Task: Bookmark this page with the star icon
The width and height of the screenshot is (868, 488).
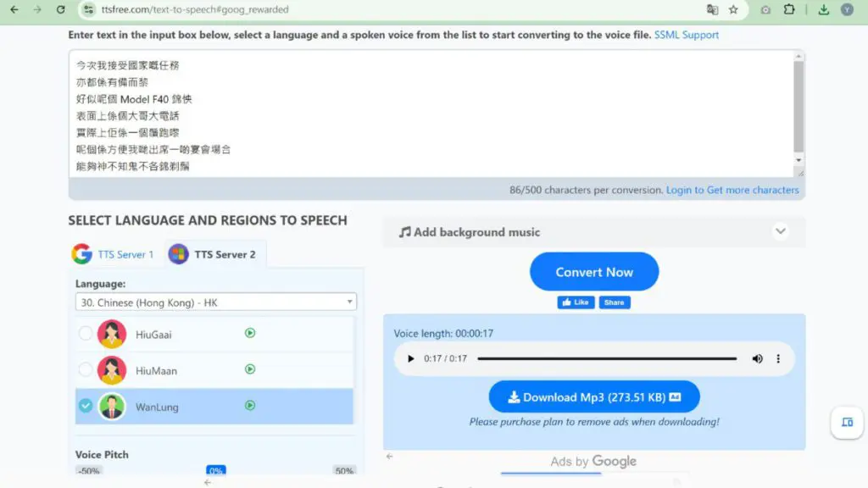Action: (x=734, y=10)
